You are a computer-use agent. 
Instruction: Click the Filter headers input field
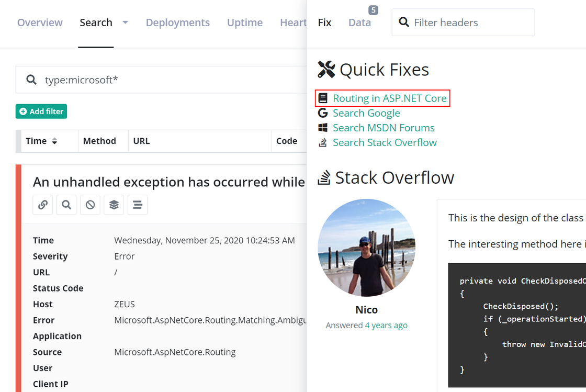[x=463, y=23]
